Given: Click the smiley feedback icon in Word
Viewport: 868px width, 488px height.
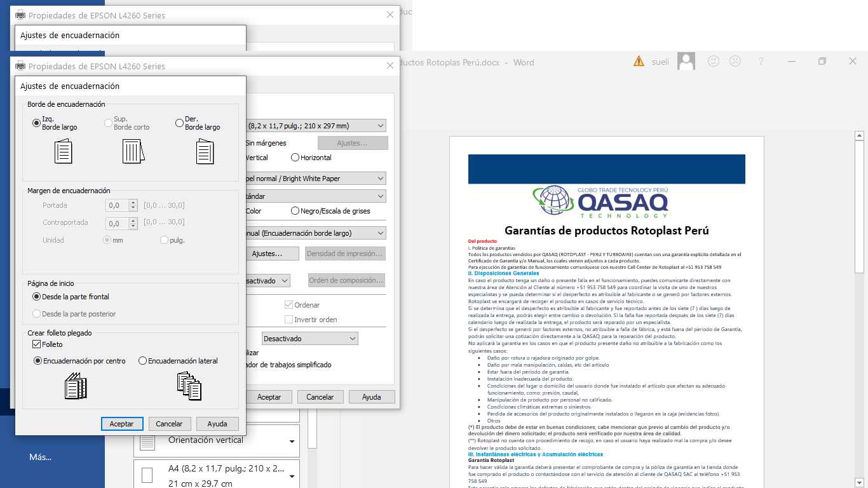Looking at the screenshot, I should (713, 60).
